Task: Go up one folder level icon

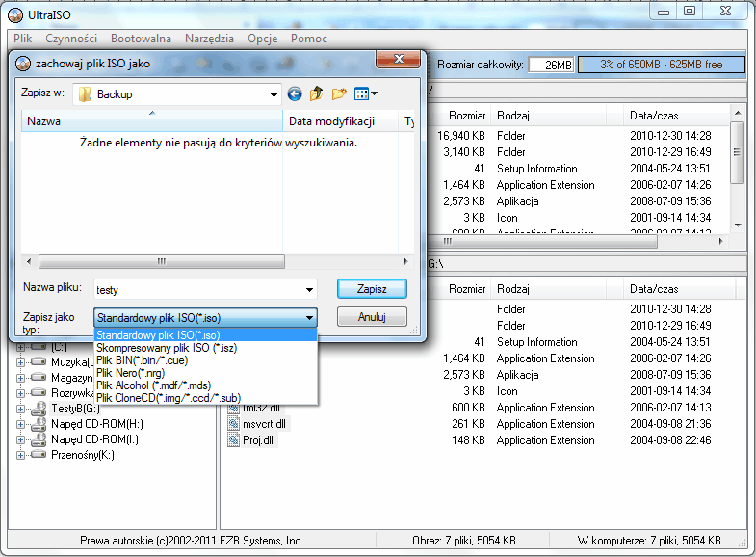Action: [316, 94]
